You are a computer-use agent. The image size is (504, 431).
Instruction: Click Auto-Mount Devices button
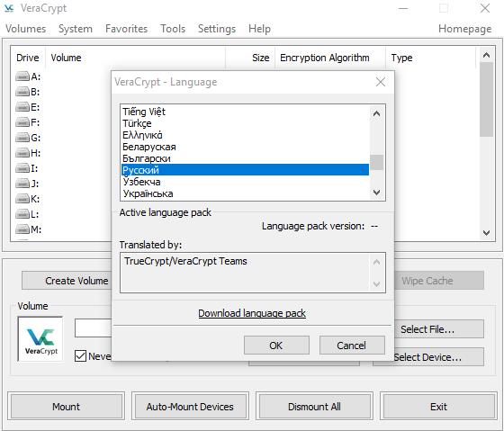[190, 407]
